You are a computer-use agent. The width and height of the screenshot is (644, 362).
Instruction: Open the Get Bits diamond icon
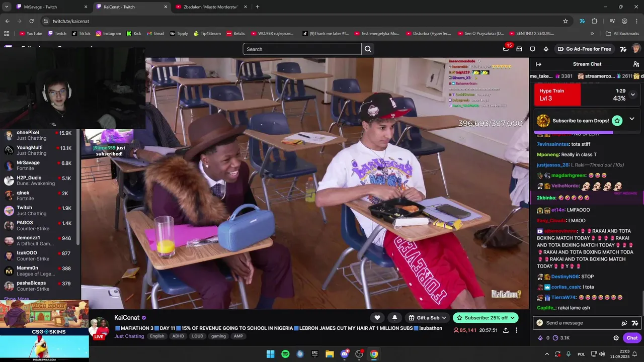pos(546,49)
